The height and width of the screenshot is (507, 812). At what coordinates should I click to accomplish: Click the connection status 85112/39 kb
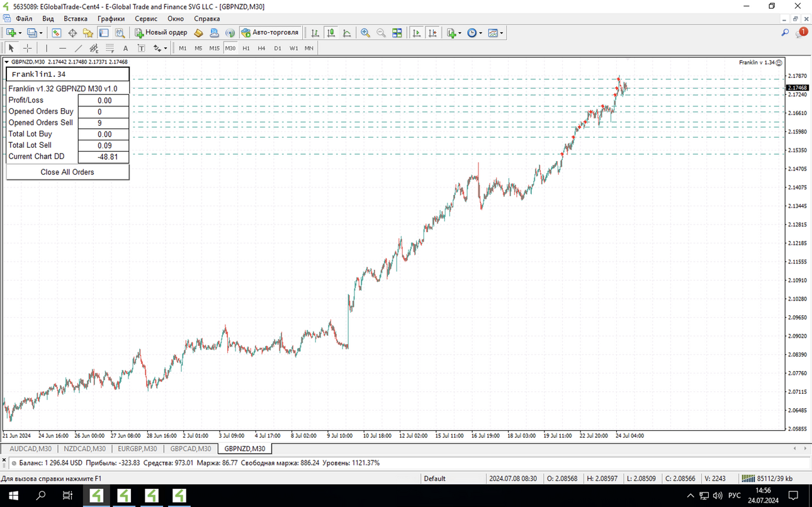tap(766, 479)
